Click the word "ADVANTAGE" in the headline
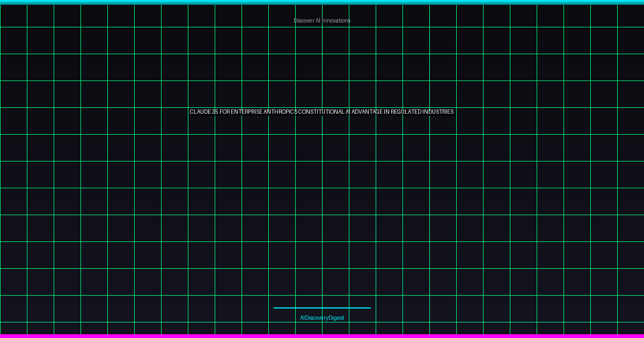The image size is (644, 338). pyautogui.click(x=367, y=112)
